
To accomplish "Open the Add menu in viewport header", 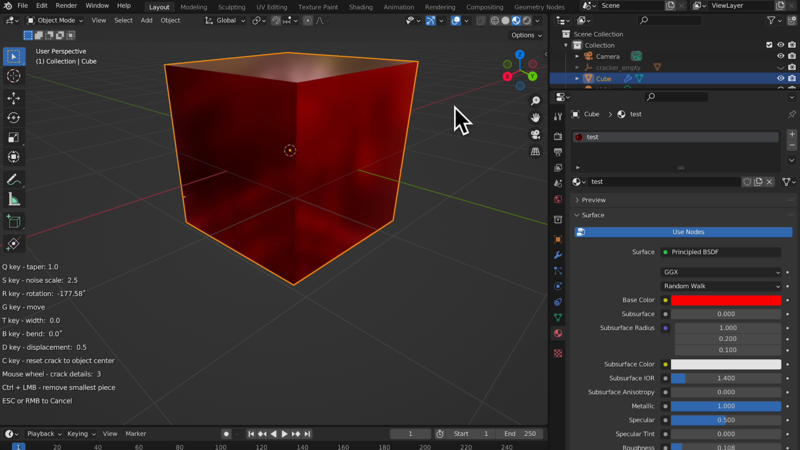I will (x=146, y=20).
